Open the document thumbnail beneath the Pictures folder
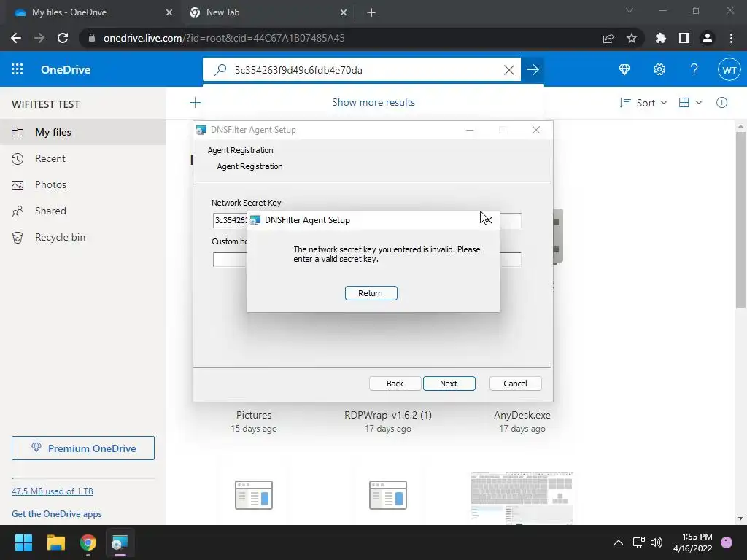747x560 pixels. click(254, 495)
